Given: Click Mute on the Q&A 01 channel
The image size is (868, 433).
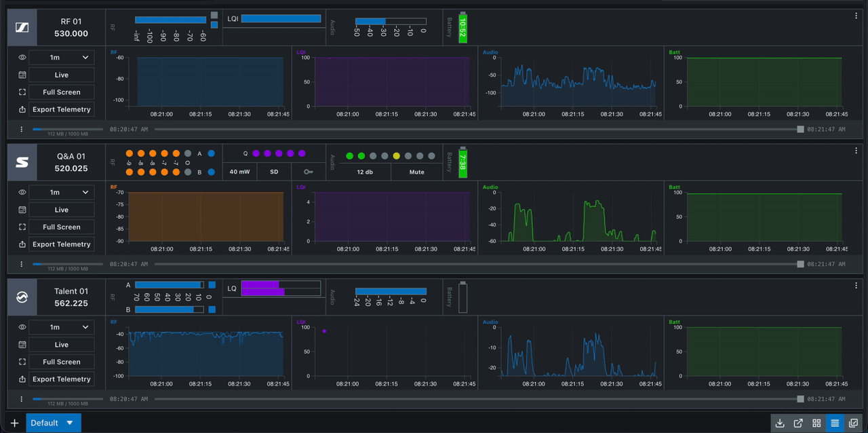Looking at the screenshot, I should tap(416, 172).
